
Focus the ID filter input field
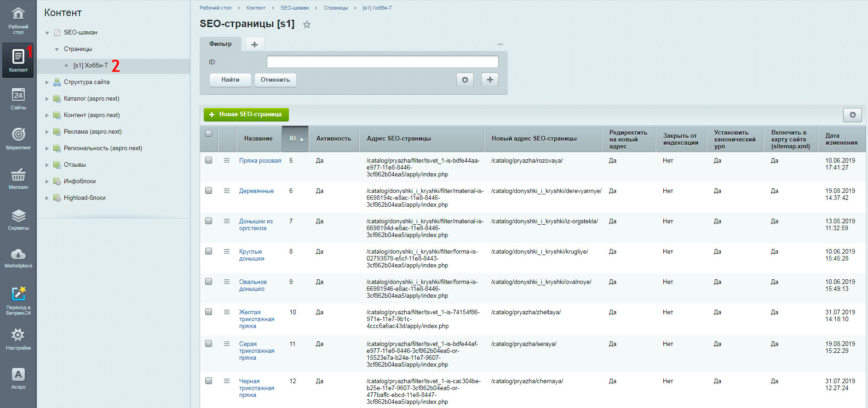(382, 62)
